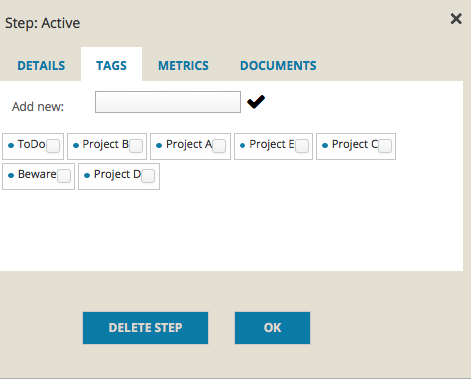Open the Metrics tab
The image size is (471, 379).
pyautogui.click(x=183, y=66)
